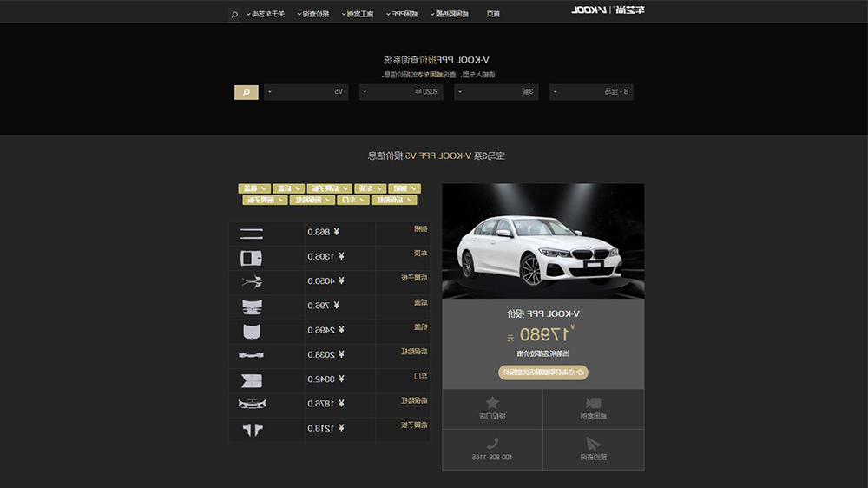Open 威固案例 via the video camera icon

point(594,403)
